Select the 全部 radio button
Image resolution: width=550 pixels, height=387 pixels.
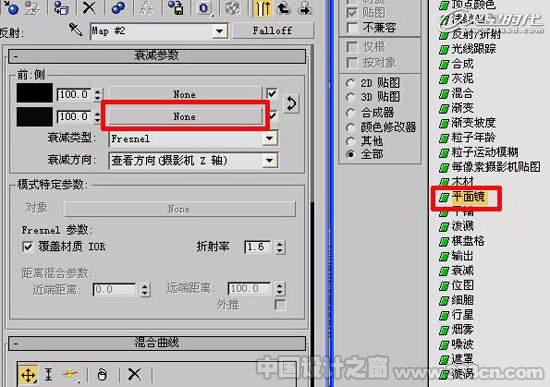point(350,154)
